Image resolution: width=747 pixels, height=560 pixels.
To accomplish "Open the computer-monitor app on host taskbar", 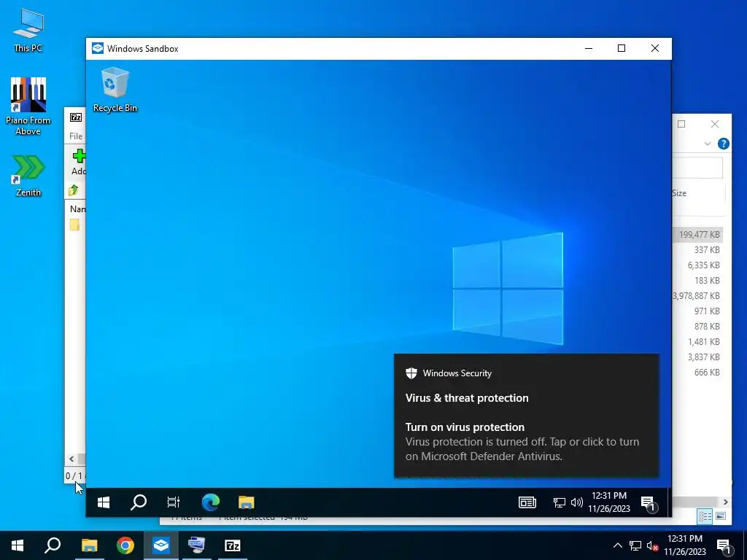I will [x=196, y=545].
